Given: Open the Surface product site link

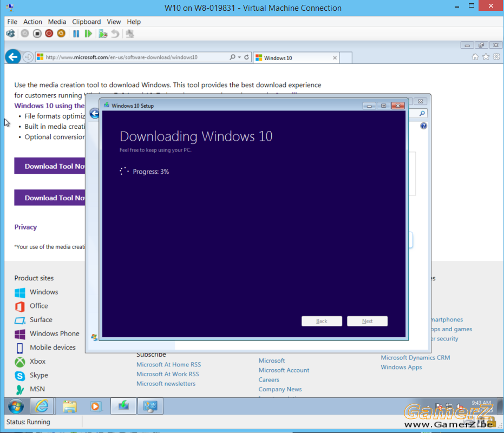Looking at the screenshot, I should (x=41, y=319).
